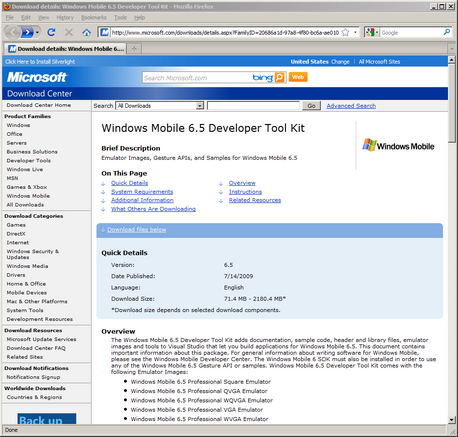The height and width of the screenshot is (437, 458).
Task: Click down arrow icon beside Instructions
Action: pyautogui.click(x=221, y=192)
